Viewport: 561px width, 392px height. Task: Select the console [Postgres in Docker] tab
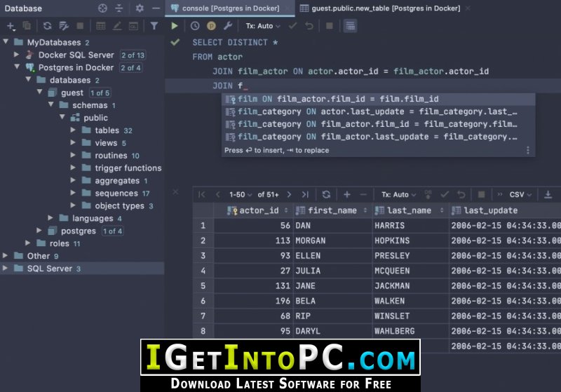(231, 8)
